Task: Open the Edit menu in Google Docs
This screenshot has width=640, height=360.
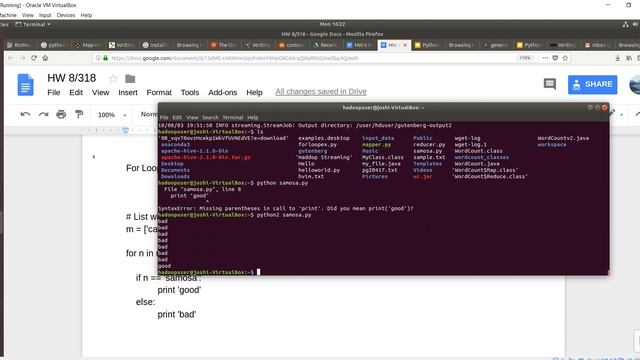Action: (76, 93)
